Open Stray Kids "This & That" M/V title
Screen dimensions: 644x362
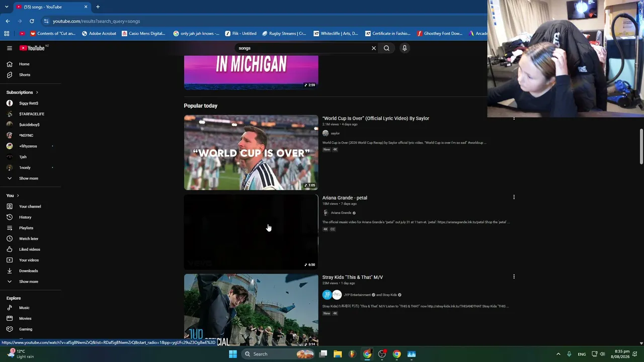pyautogui.click(x=353, y=277)
